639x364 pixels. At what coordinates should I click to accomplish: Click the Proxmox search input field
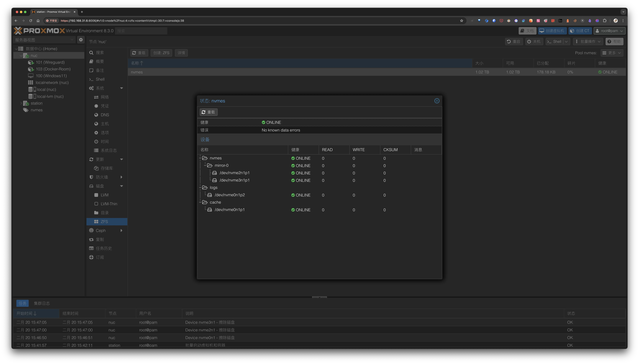[x=141, y=31]
